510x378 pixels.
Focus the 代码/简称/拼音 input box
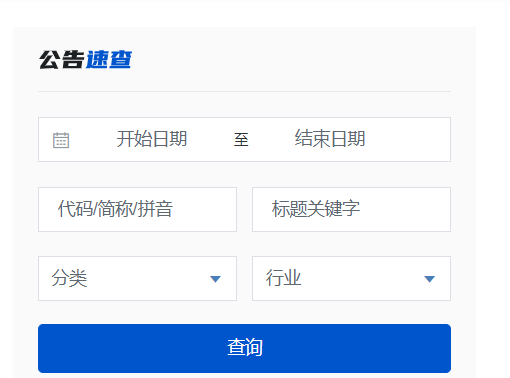click(x=137, y=209)
